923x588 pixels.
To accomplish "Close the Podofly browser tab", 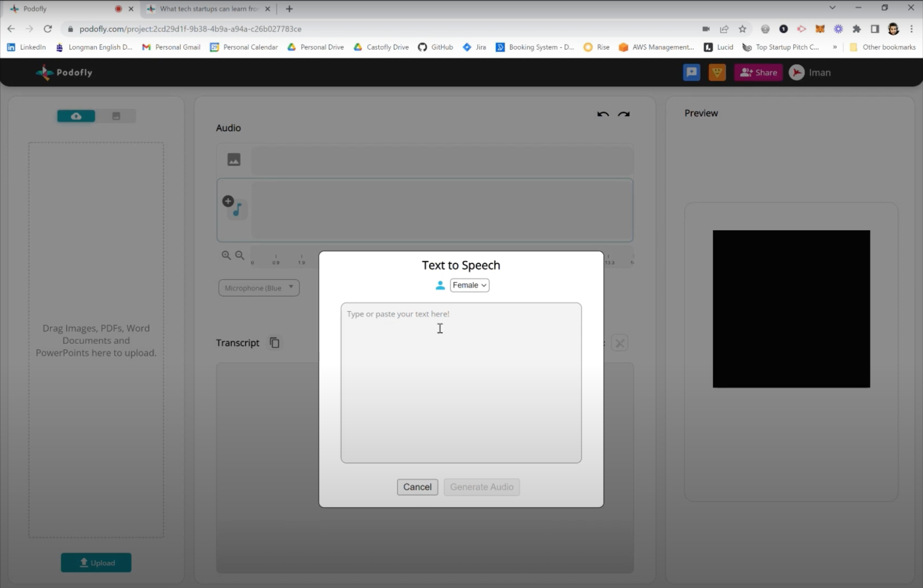I will click(131, 9).
